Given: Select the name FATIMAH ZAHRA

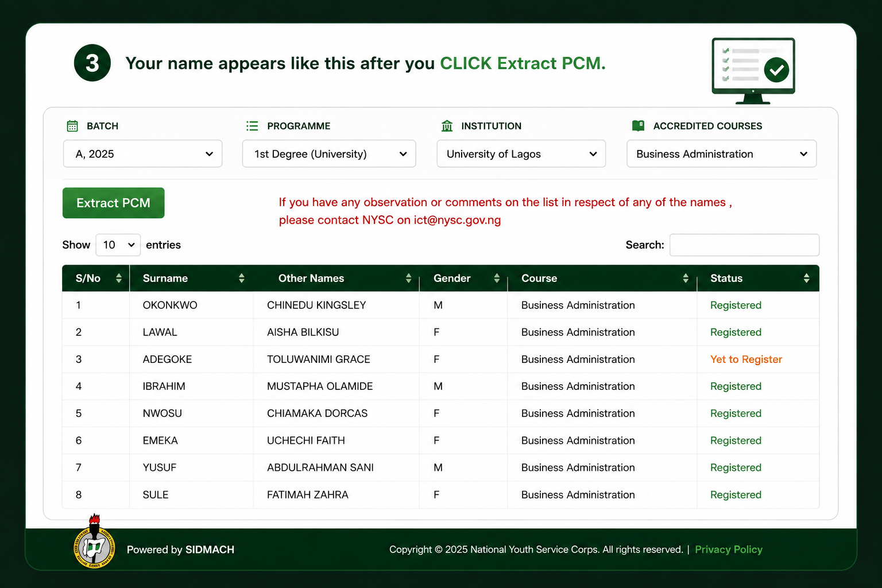Looking at the screenshot, I should click(308, 495).
